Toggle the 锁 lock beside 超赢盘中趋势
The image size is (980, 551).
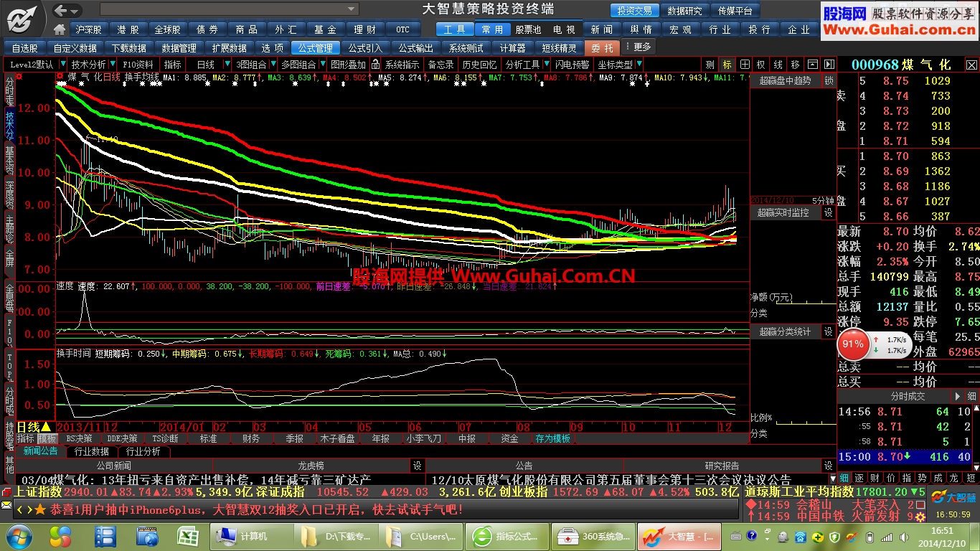click(x=829, y=80)
